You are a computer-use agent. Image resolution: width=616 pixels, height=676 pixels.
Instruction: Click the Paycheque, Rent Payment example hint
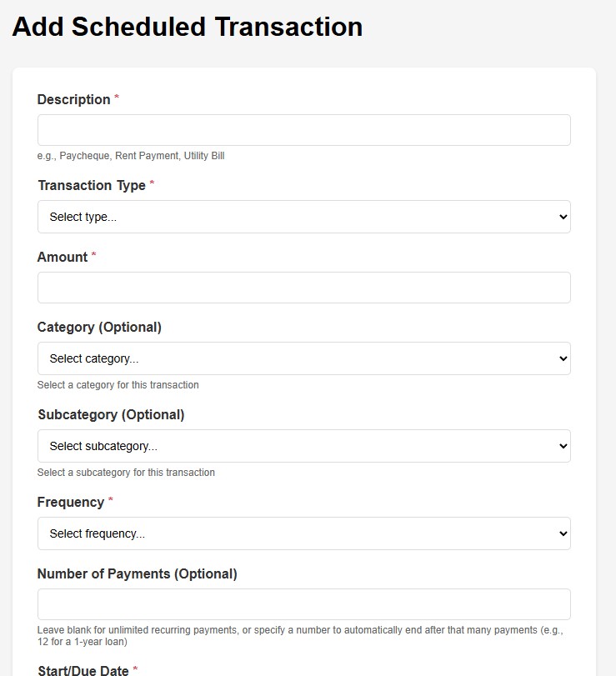(131, 156)
